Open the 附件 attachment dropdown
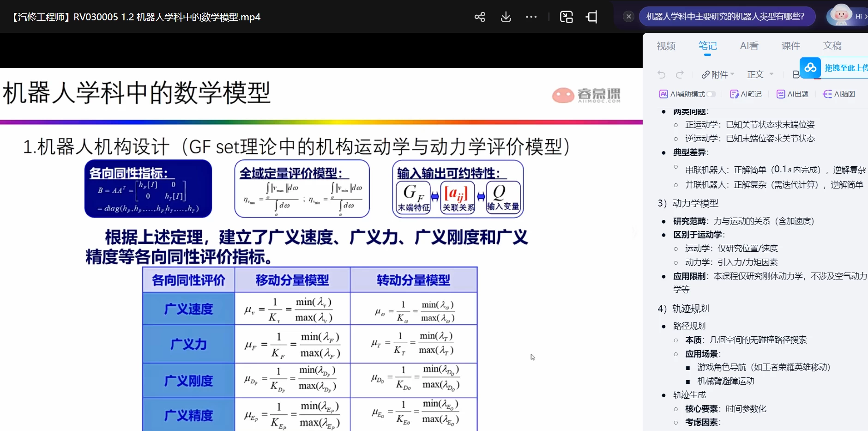 click(x=716, y=74)
